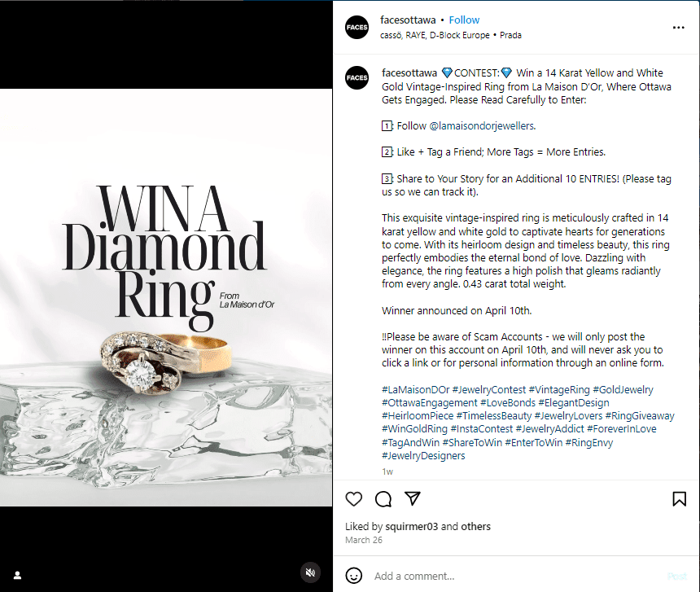Viewport: 700px width, 592px height.
Task: View others who liked the post
Action: pyautogui.click(x=475, y=526)
